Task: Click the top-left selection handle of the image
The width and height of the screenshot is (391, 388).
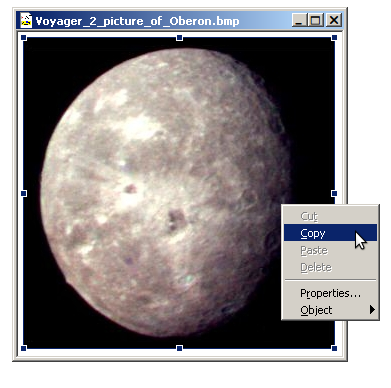Action: 24,38
